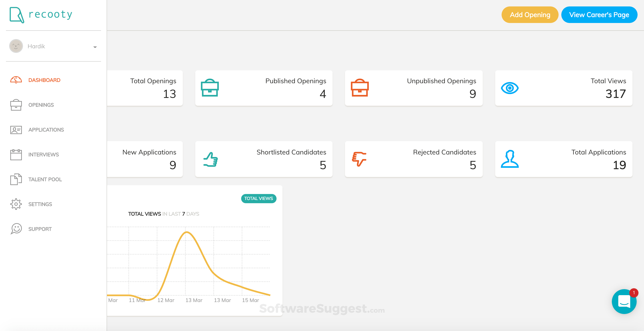The image size is (644, 331).
Task: Click the peak of the views chart line
Action: [186, 232]
